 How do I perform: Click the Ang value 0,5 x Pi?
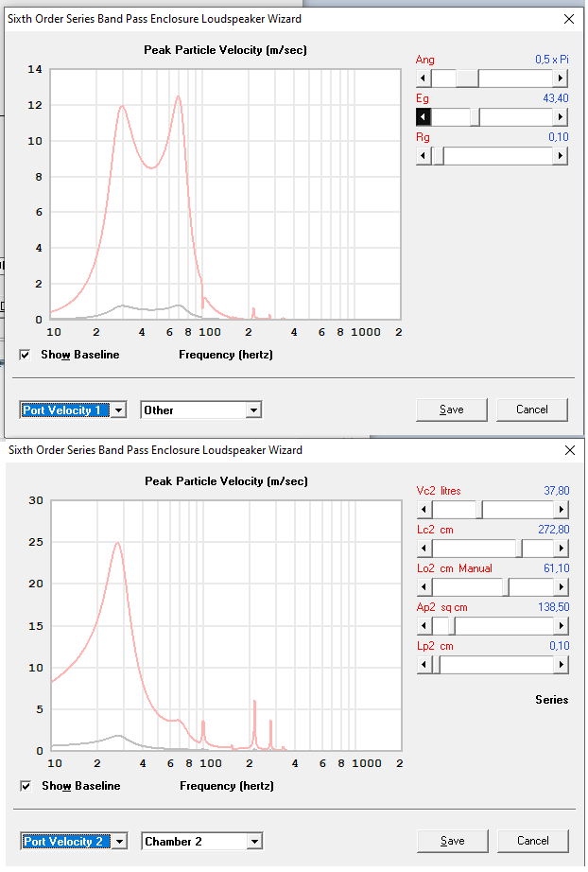pos(552,60)
